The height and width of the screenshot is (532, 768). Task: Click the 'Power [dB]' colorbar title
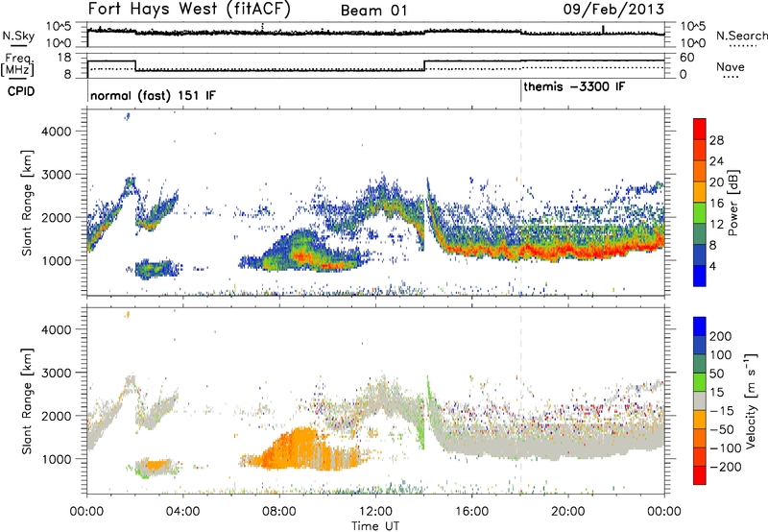pyautogui.click(x=732, y=203)
